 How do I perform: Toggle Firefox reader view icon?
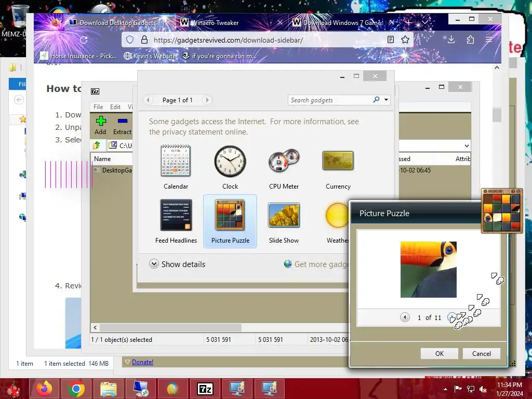click(391, 39)
